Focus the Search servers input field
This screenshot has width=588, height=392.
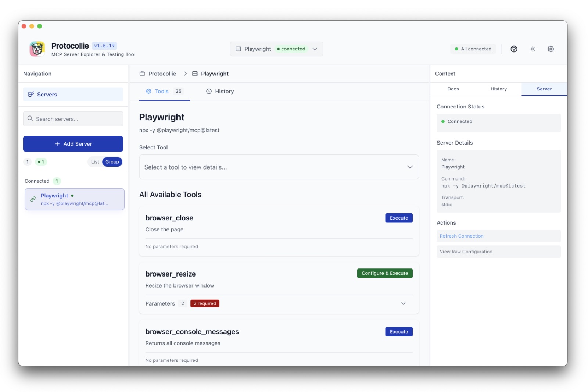[x=73, y=119]
